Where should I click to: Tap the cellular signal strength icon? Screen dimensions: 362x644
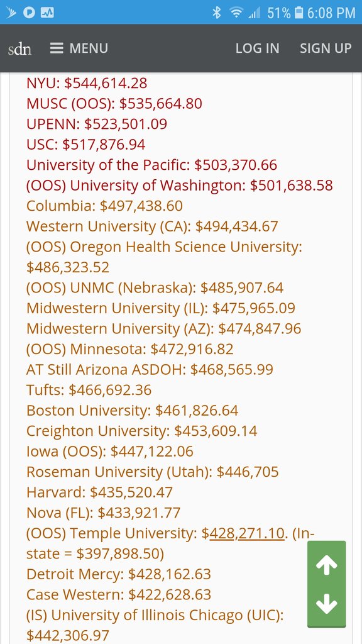coord(255,14)
